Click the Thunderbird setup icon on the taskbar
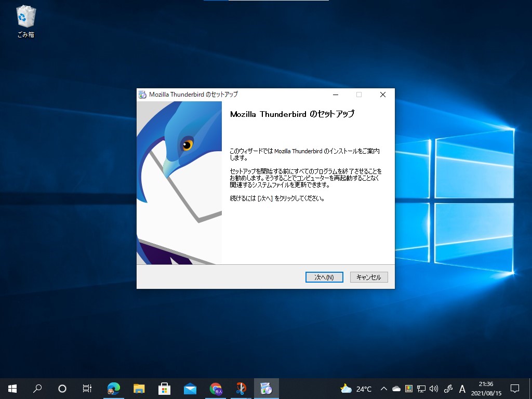Image resolution: width=532 pixels, height=399 pixels. coord(266,388)
